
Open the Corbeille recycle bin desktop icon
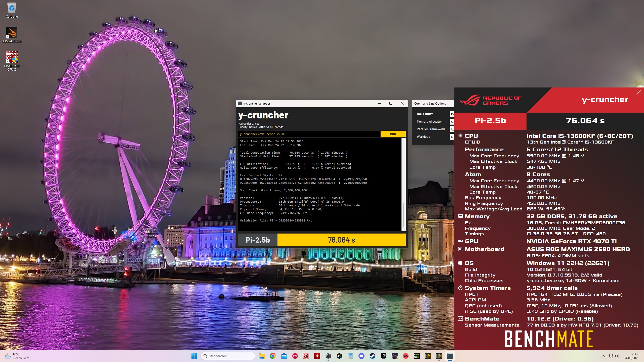(x=12, y=11)
